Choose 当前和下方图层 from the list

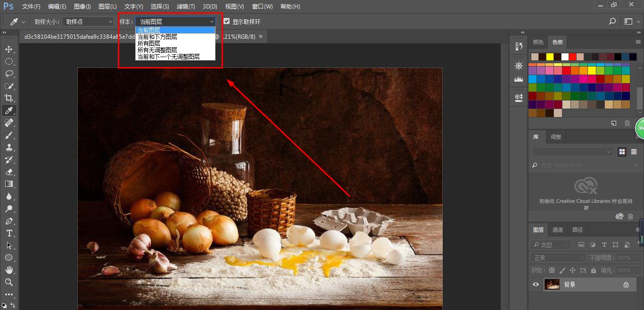[175, 36]
